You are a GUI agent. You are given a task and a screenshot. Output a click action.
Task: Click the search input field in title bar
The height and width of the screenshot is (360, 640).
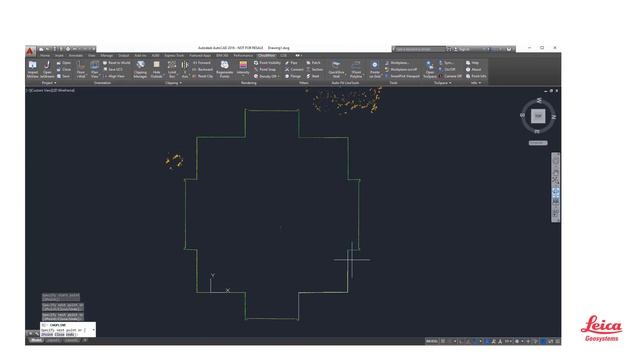coord(420,49)
